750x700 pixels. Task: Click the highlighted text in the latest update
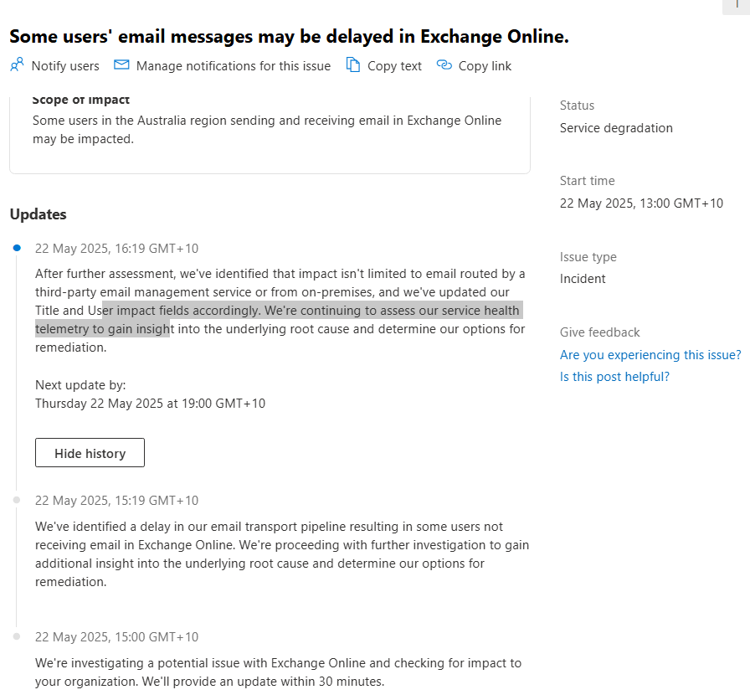point(279,319)
